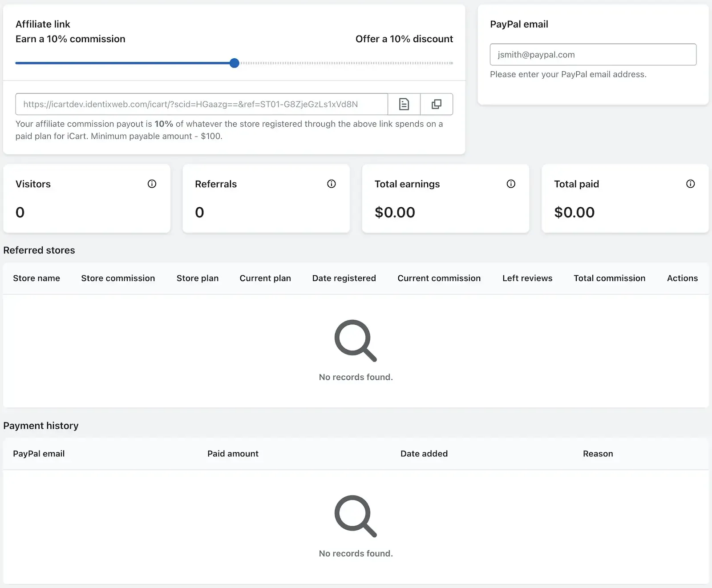The width and height of the screenshot is (712, 588).
Task: Click 'Earn a 10% commission' label
Action: pyautogui.click(x=70, y=39)
